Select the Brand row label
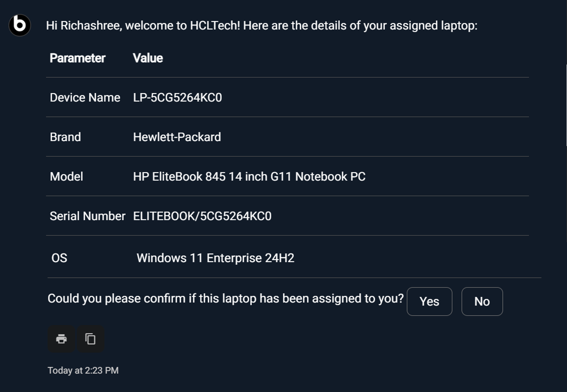 point(65,137)
